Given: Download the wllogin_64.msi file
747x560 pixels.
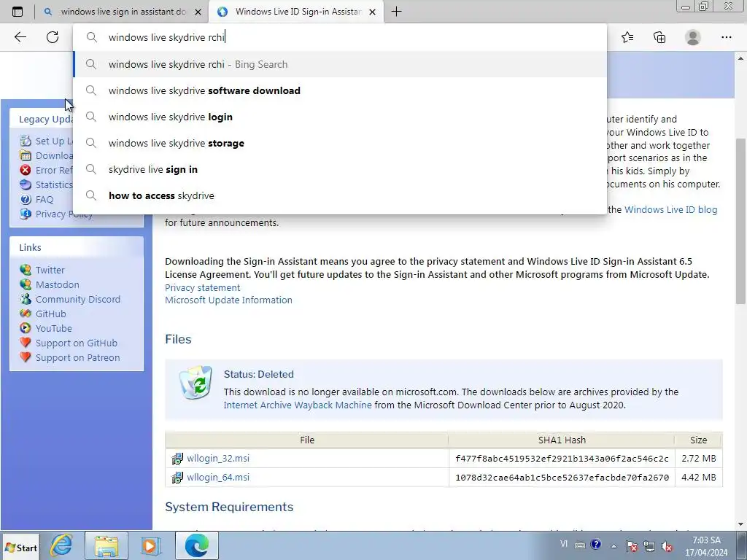Looking at the screenshot, I should 218,477.
